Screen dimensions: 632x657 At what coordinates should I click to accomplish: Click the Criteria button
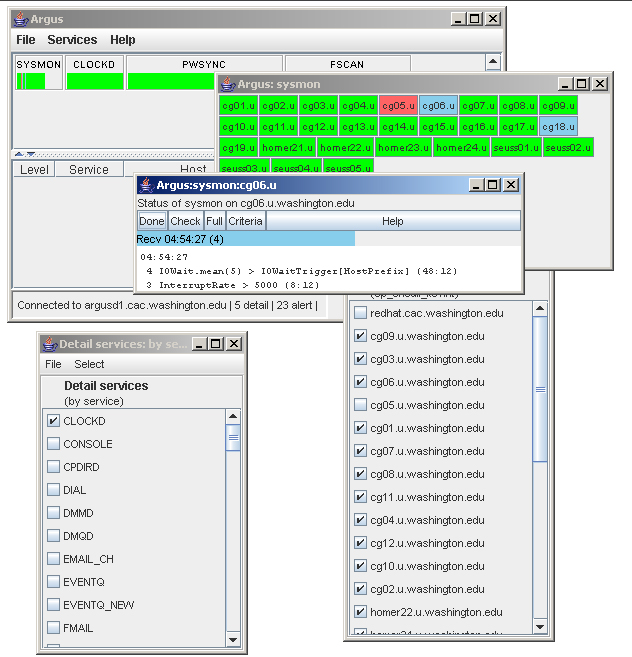click(245, 221)
